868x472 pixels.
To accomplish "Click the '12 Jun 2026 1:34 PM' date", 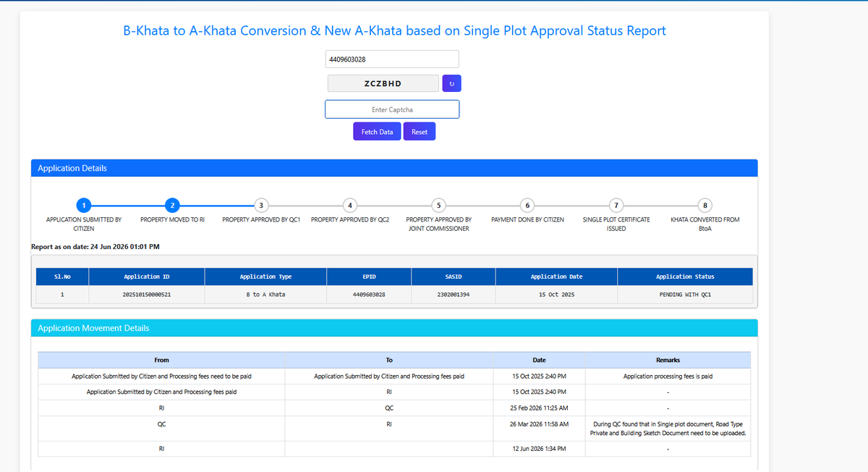I will tap(540, 449).
